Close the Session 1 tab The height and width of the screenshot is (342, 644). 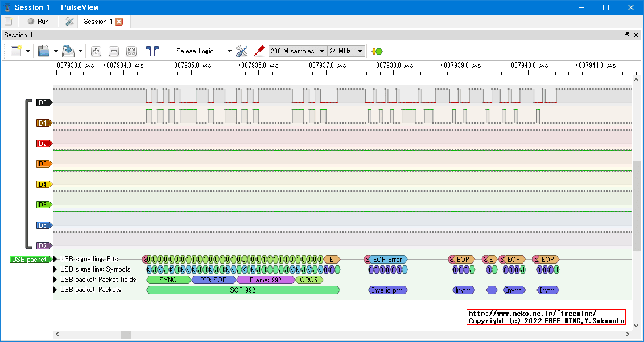click(x=119, y=22)
